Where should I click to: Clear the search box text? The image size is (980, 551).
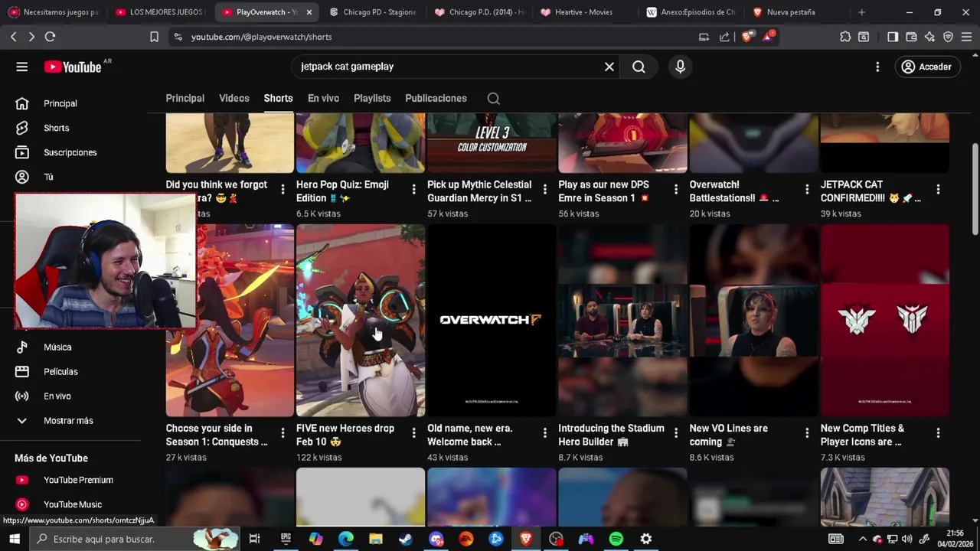(x=609, y=67)
